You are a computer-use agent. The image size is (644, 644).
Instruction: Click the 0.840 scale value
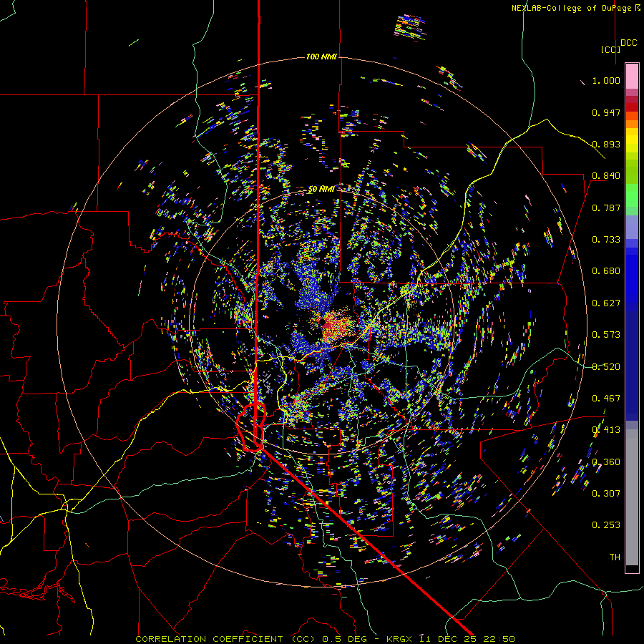[x=606, y=176]
